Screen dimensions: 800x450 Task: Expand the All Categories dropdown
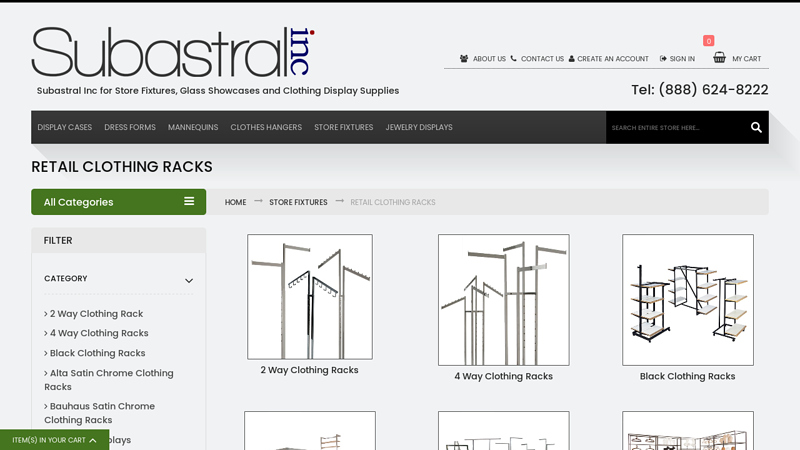coord(118,202)
